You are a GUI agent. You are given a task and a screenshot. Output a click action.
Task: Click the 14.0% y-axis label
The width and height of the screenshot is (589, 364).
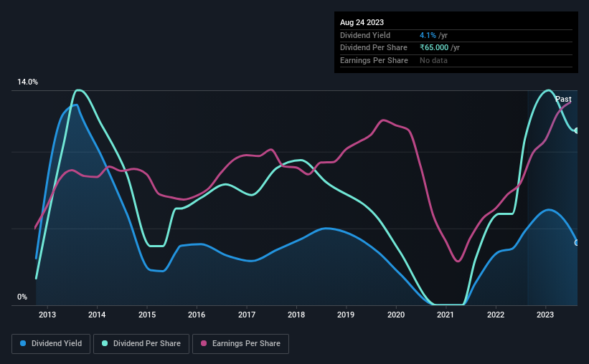coord(27,82)
